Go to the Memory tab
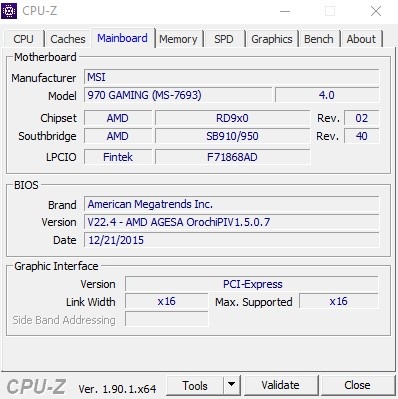Viewport: 398px width, 399px height. [x=178, y=39]
